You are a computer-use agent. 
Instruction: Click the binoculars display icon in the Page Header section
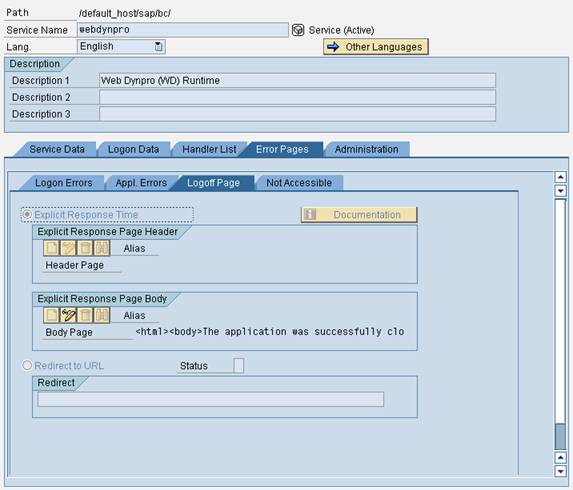102,248
